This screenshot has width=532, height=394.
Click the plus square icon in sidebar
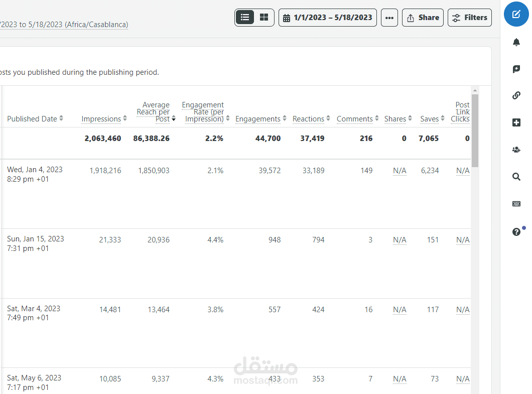(516, 122)
